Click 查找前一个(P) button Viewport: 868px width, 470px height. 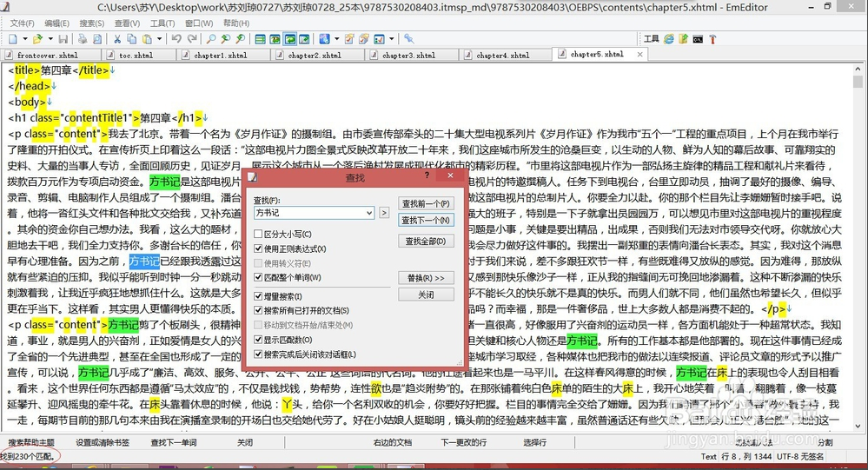[x=426, y=203]
